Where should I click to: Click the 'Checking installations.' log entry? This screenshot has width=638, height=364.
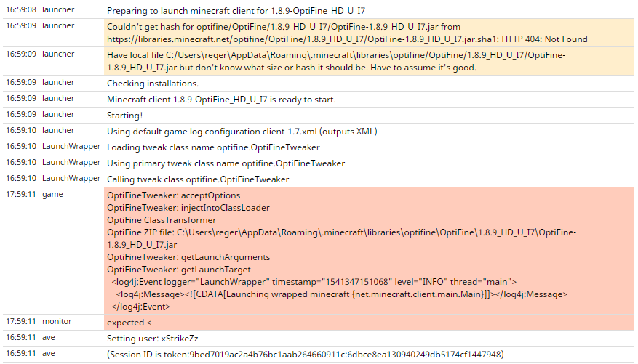point(153,84)
